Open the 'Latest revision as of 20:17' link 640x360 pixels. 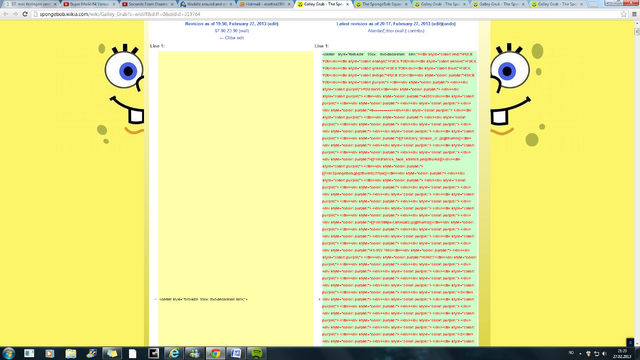tap(383, 24)
